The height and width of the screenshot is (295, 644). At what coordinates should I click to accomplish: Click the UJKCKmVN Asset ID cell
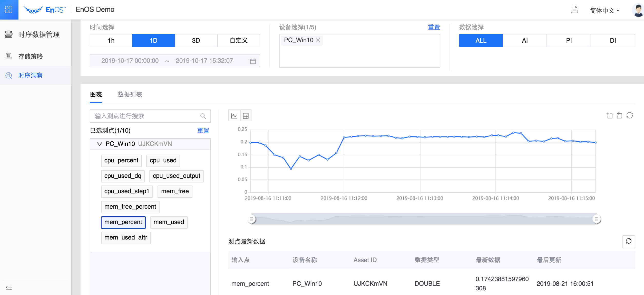pos(370,284)
